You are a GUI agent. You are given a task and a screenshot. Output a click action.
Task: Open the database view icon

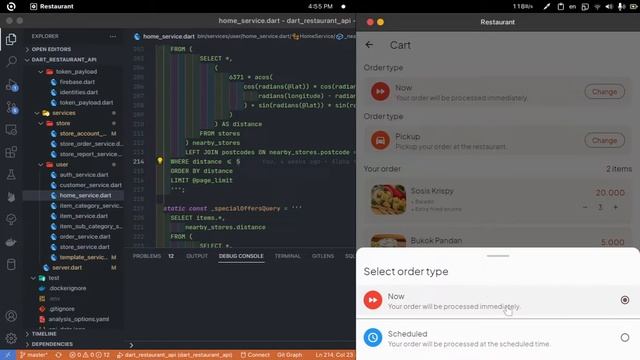pos(11,264)
